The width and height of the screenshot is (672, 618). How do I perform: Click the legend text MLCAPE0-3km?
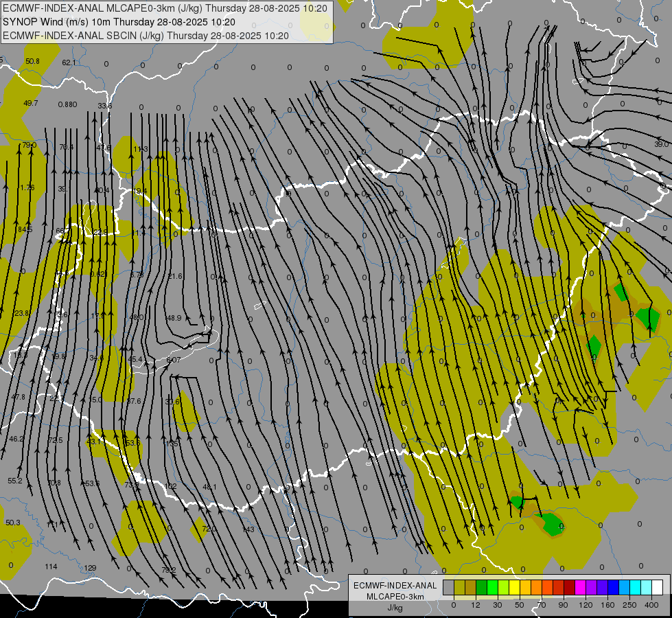395,597
